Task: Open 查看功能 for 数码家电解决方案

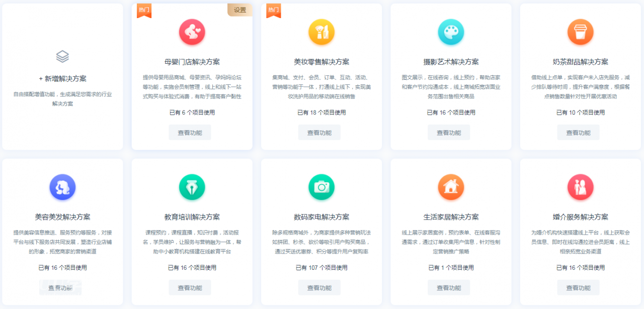Action: tap(319, 287)
